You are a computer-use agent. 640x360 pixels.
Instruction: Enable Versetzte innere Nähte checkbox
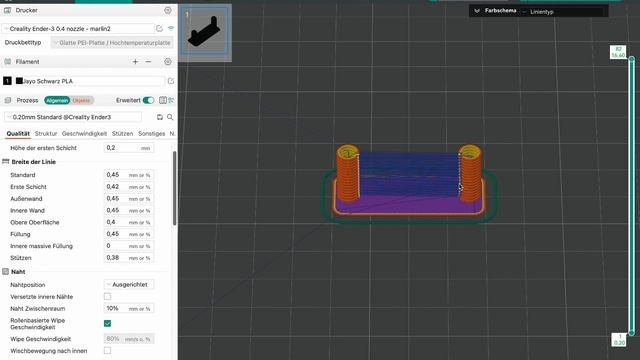[x=107, y=296]
